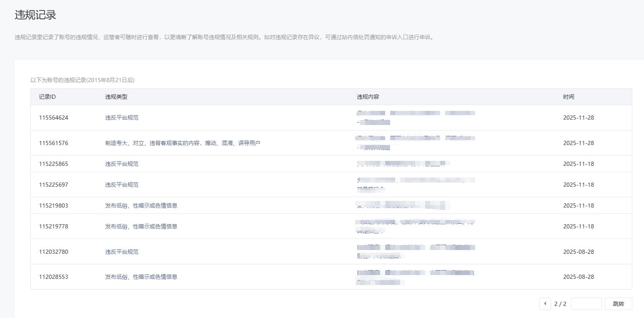
Task: Click violation type of record 112032780
Action: [x=122, y=252]
